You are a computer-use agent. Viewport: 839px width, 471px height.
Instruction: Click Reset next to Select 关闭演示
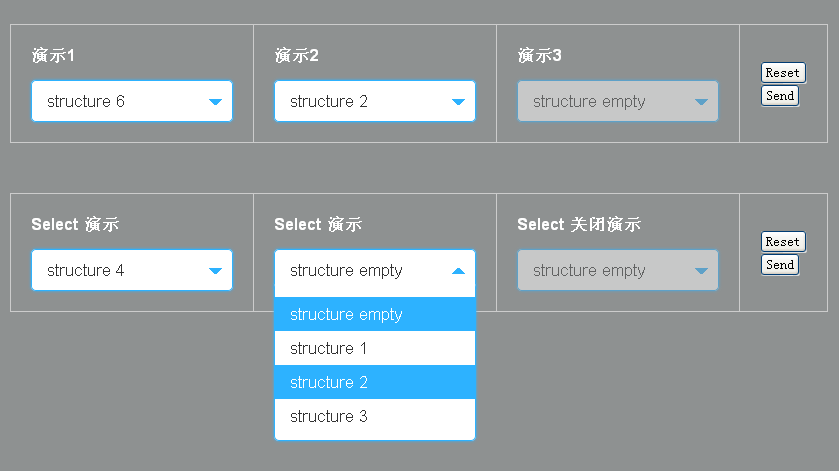tap(782, 242)
